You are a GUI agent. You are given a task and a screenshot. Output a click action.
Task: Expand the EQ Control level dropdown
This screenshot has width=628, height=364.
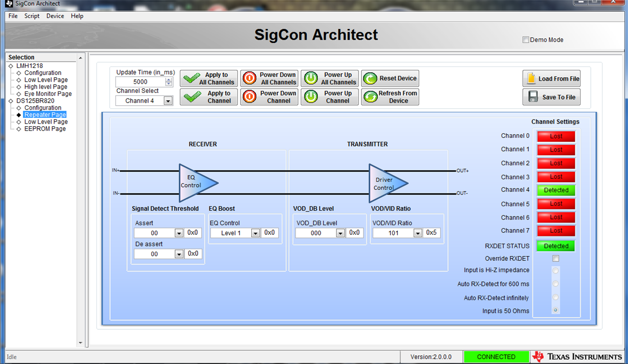click(255, 233)
